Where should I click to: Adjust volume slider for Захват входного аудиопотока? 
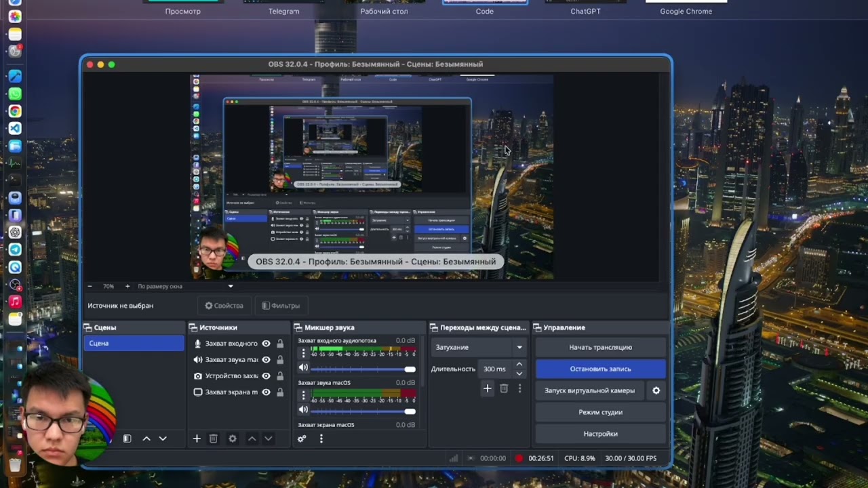(363, 369)
